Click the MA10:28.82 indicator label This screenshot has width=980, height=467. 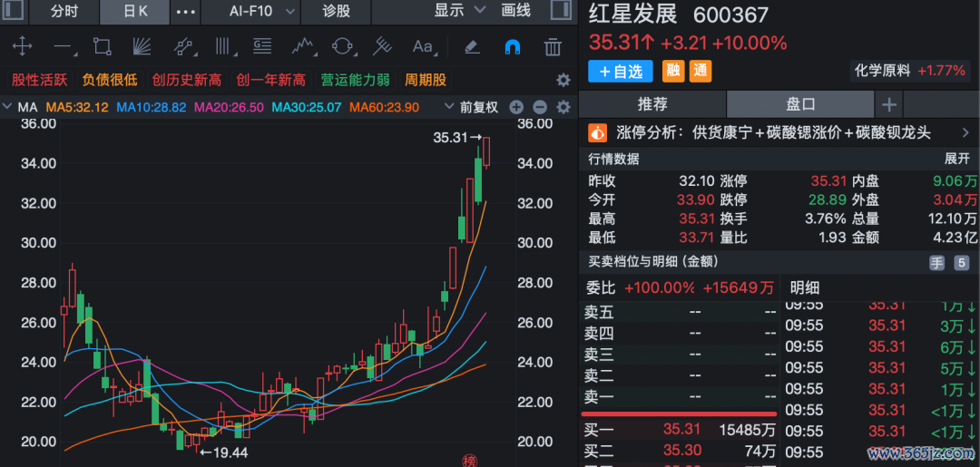(x=152, y=107)
